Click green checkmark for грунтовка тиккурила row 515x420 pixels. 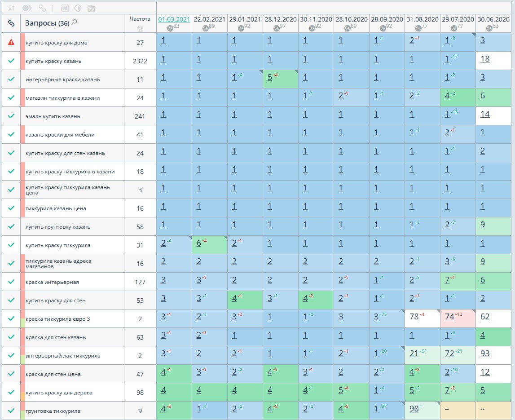coord(11,411)
